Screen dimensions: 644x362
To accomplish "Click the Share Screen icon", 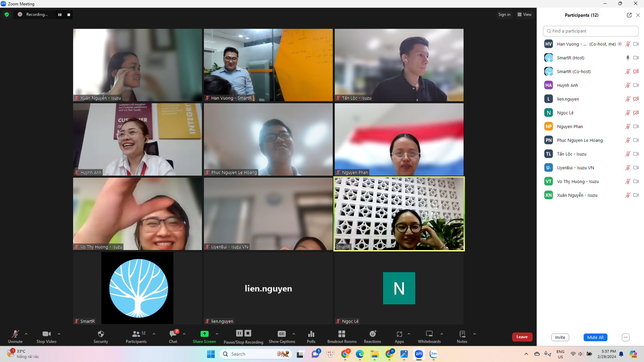I will point(204,334).
